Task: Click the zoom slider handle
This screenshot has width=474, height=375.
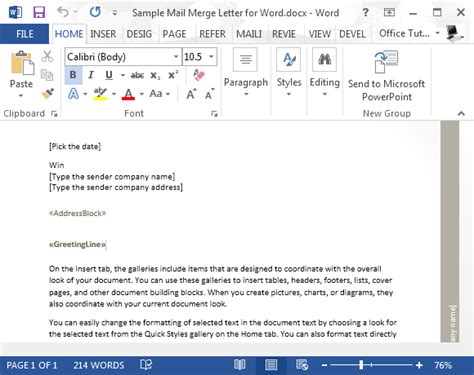Action: (x=361, y=365)
